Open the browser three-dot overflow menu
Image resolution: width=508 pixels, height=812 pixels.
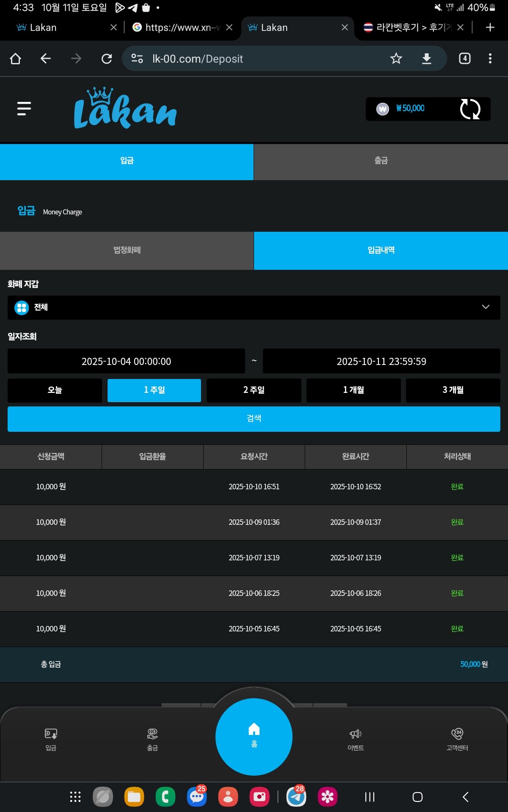490,58
